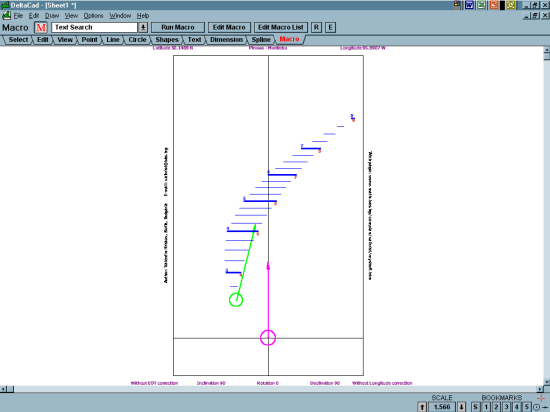Click the circle-dot snap icon in status bar
550x412 pixels.
pyautogui.click(x=536, y=407)
